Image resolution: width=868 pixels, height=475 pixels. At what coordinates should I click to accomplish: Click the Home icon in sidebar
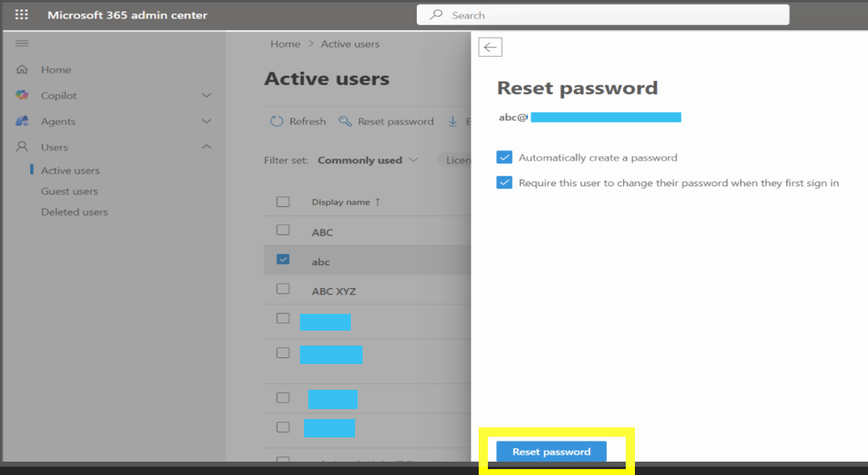23,70
